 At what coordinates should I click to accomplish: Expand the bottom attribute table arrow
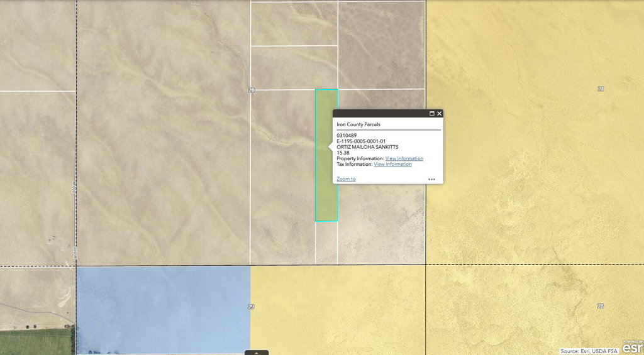[257, 352]
